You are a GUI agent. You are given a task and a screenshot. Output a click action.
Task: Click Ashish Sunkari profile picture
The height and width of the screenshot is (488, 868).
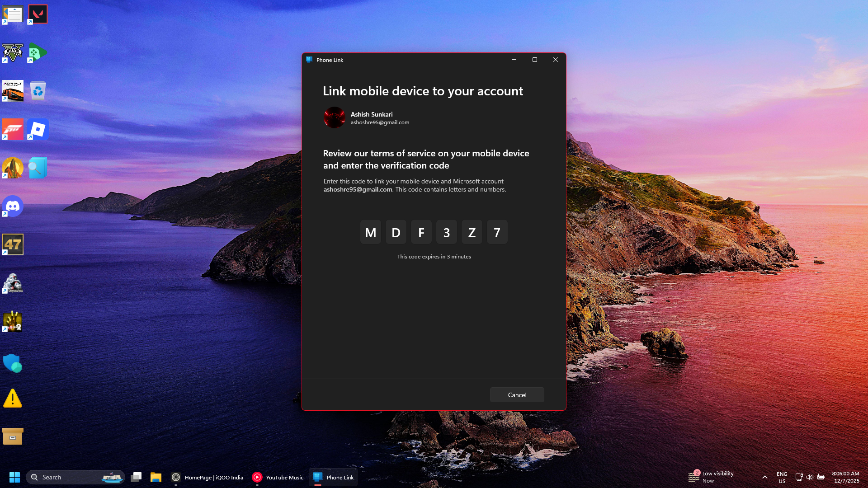[x=335, y=117]
